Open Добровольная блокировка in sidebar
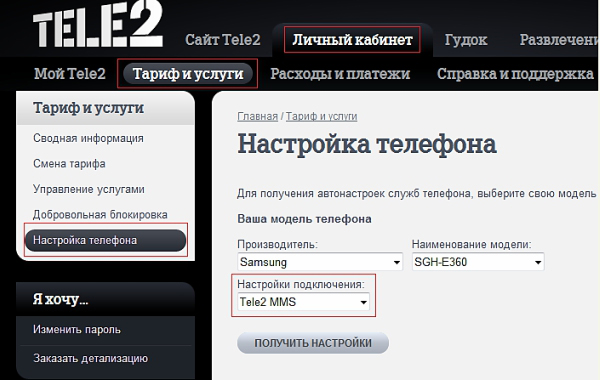 (100, 215)
